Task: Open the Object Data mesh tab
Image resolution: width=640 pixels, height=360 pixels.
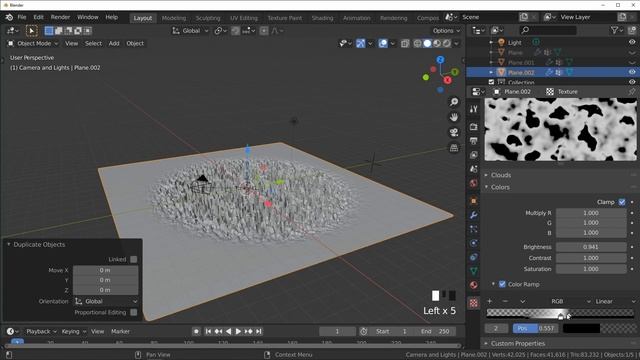Action: pyautogui.click(x=473, y=271)
